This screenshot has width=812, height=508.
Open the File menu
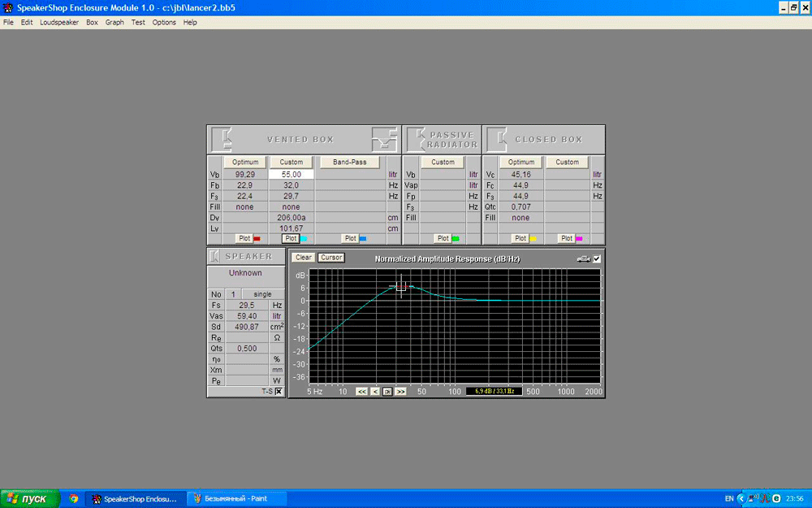click(8, 22)
